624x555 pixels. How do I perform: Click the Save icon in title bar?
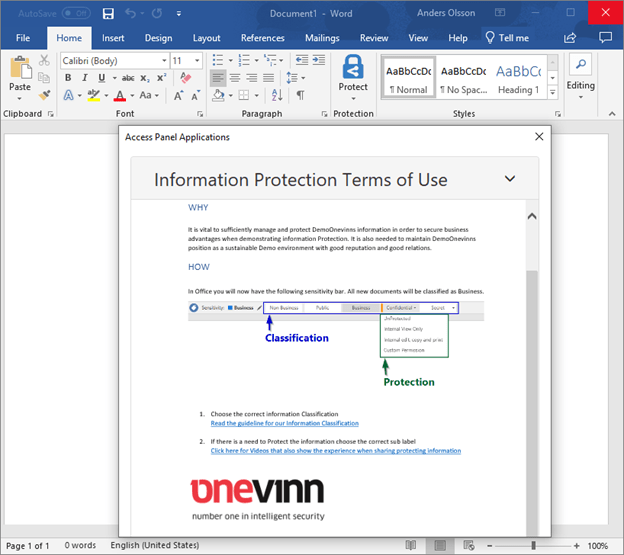click(107, 13)
